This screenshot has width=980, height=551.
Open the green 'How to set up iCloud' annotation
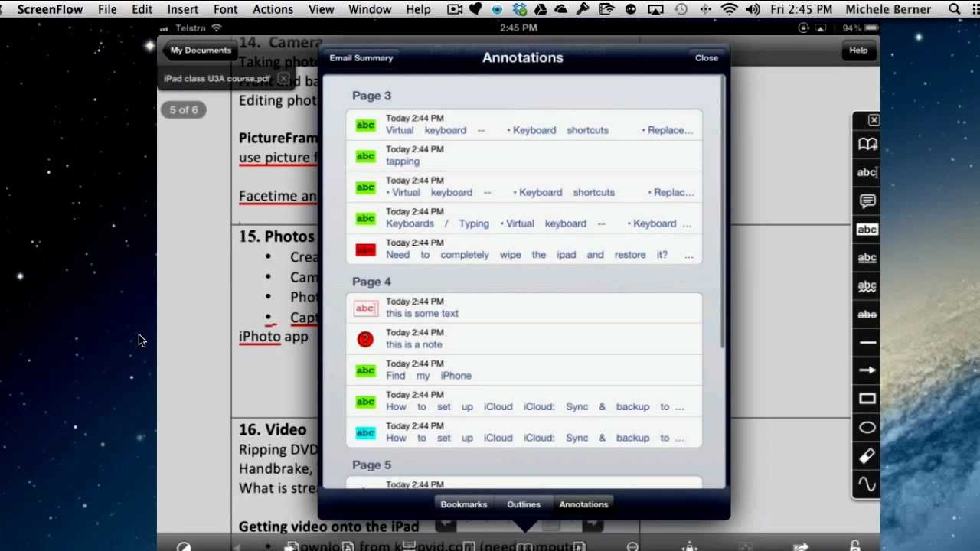pos(524,401)
